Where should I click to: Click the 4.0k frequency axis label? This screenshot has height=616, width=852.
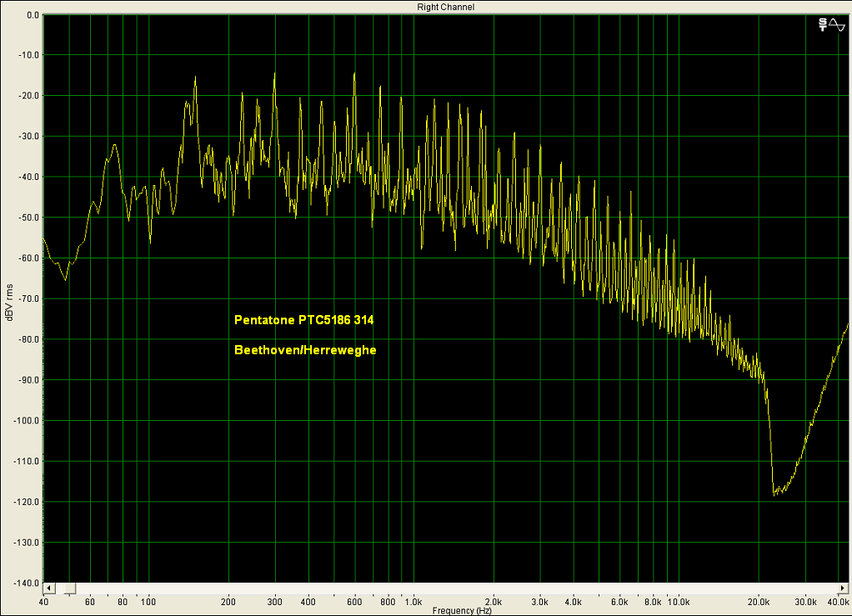(x=574, y=602)
